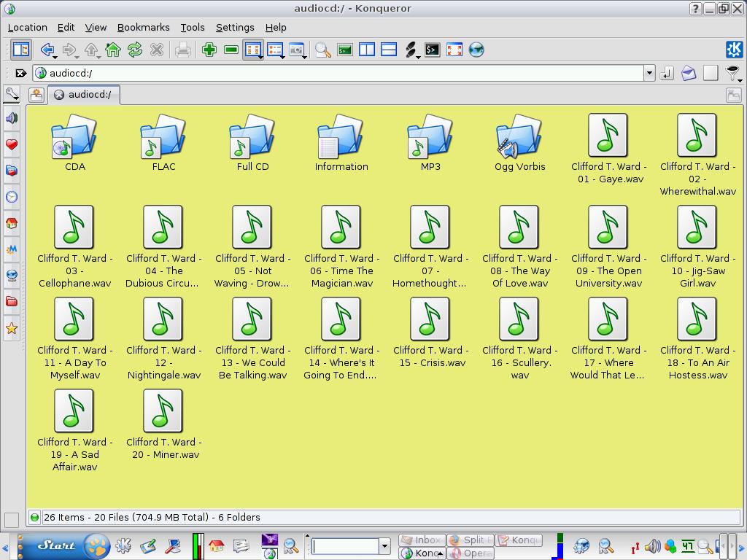Select file 20 - Miner.wav
Viewport: 747px width, 560px height.
163,424
